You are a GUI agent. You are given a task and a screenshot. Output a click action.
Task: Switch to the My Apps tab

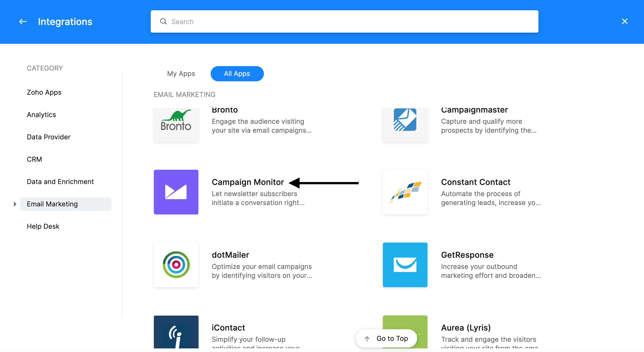[181, 74]
